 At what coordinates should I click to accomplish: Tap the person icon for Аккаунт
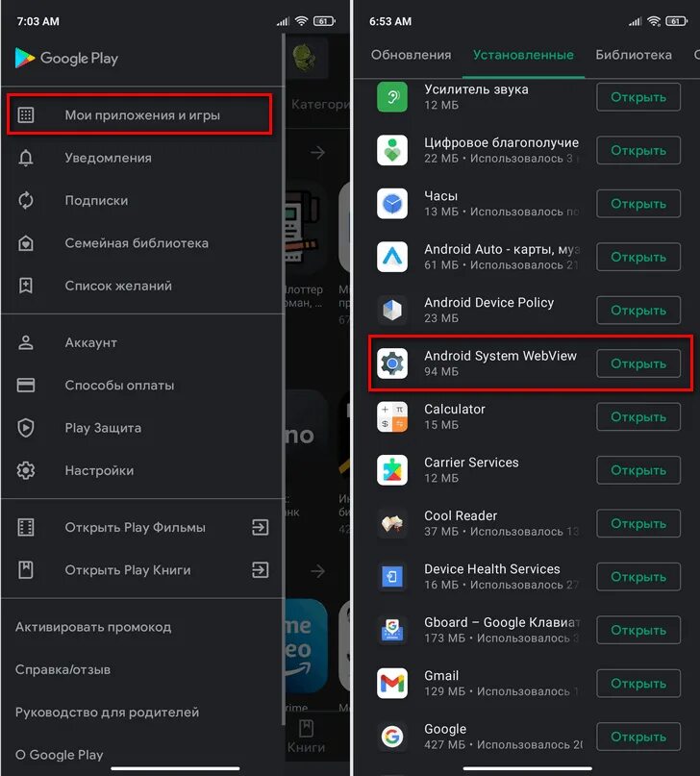click(x=26, y=342)
